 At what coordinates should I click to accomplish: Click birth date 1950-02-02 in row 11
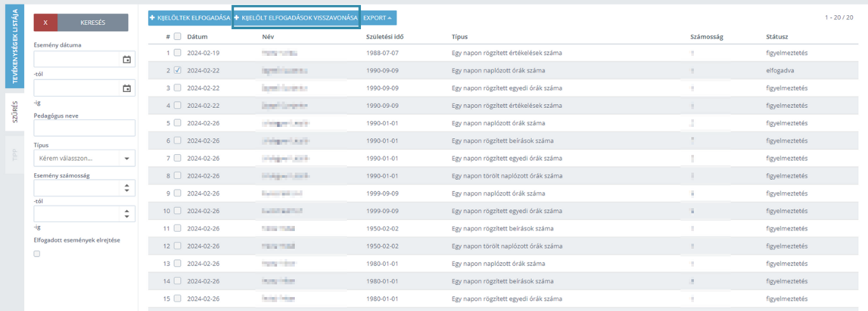click(x=383, y=228)
